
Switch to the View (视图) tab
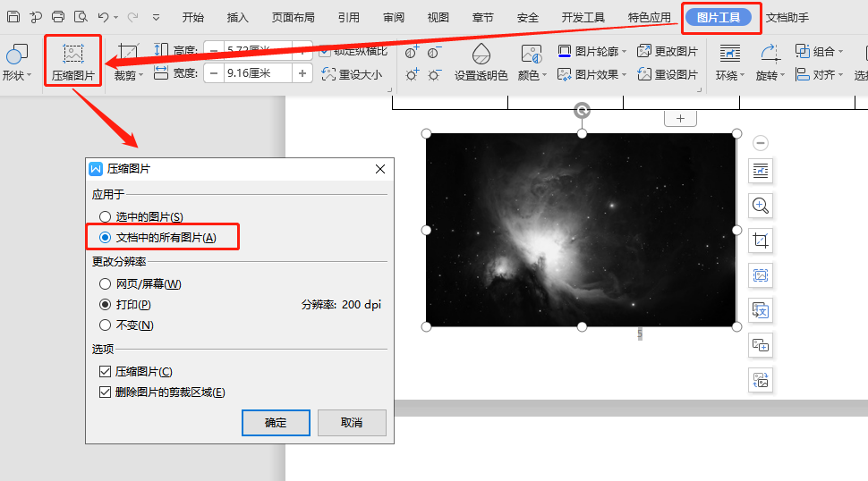(438, 18)
